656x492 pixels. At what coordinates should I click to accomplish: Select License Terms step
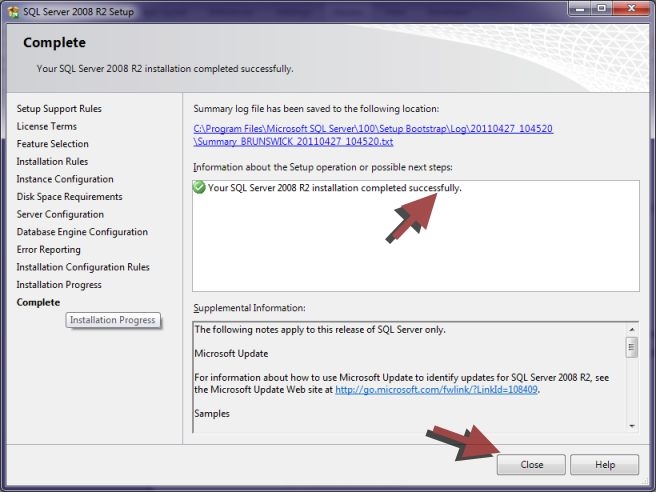[46, 126]
